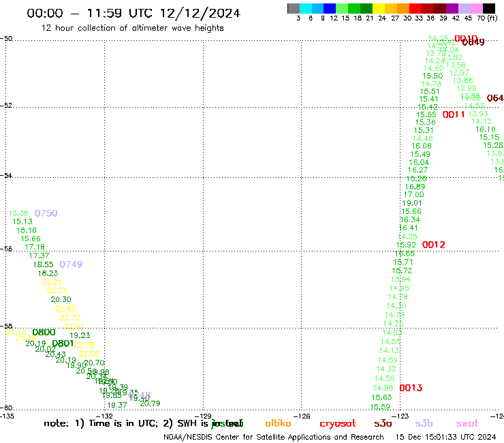Click the "altika" satellite legend label
Viewport: 504px width, 443px height.
(278, 423)
